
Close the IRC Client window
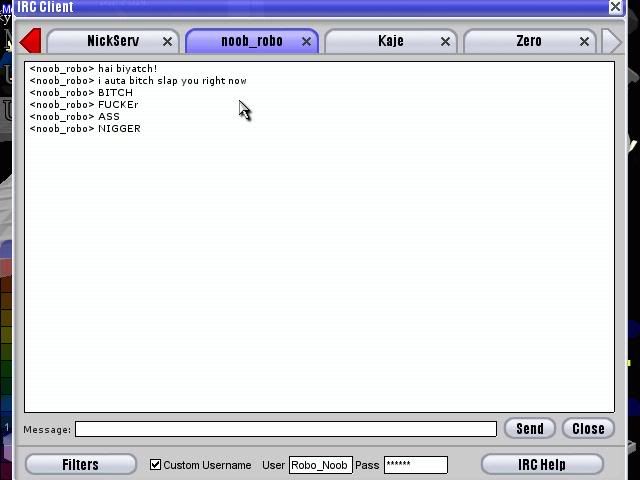pos(616,7)
